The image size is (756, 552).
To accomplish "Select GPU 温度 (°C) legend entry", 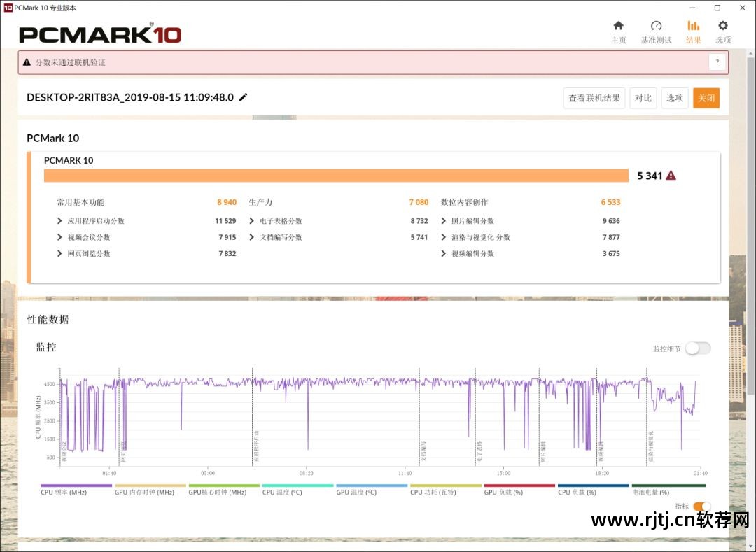I will click(372, 490).
